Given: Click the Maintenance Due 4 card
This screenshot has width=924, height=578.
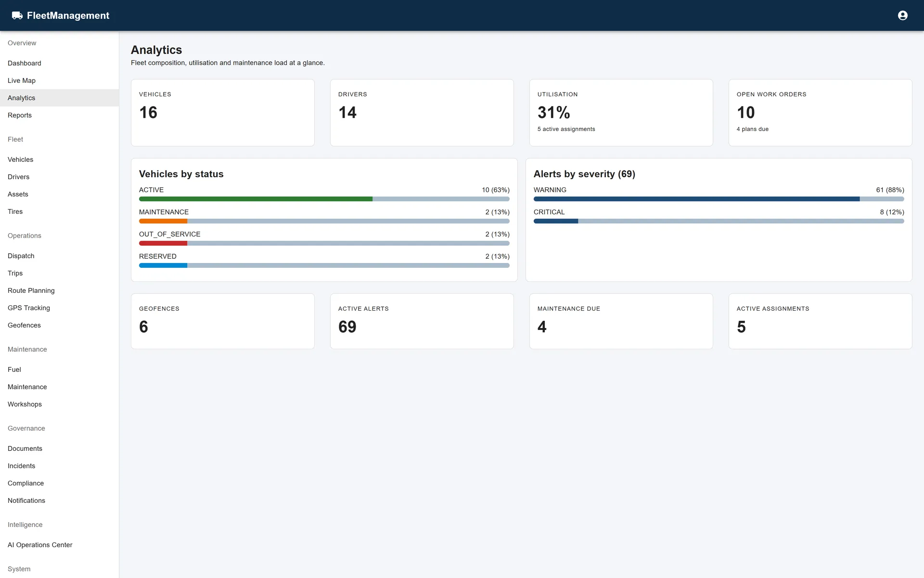Looking at the screenshot, I should click(621, 321).
